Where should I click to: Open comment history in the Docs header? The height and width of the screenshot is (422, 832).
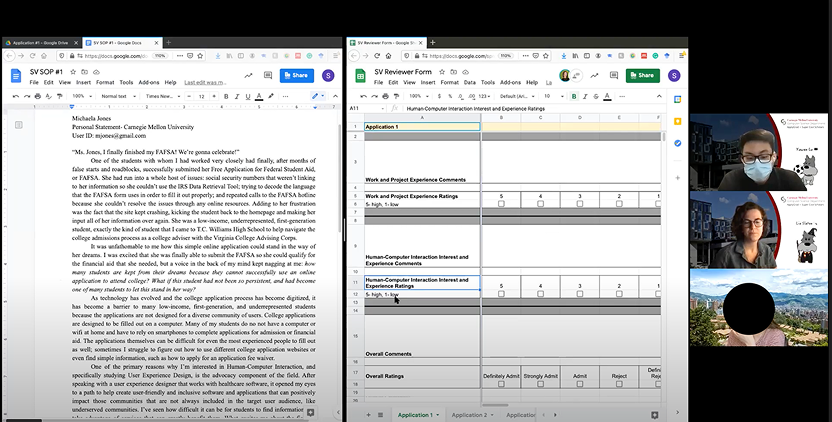(268, 75)
